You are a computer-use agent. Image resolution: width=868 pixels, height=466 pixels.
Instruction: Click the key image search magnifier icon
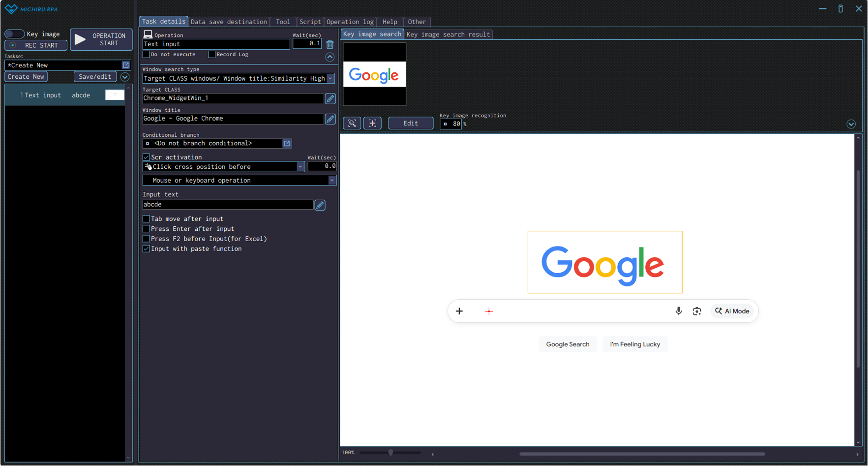point(352,124)
